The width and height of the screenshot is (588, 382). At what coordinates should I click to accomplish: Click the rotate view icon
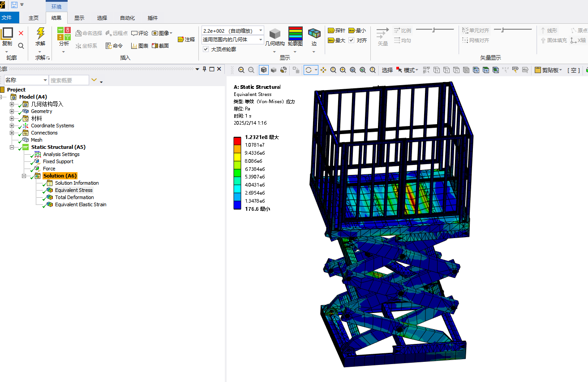(308, 70)
